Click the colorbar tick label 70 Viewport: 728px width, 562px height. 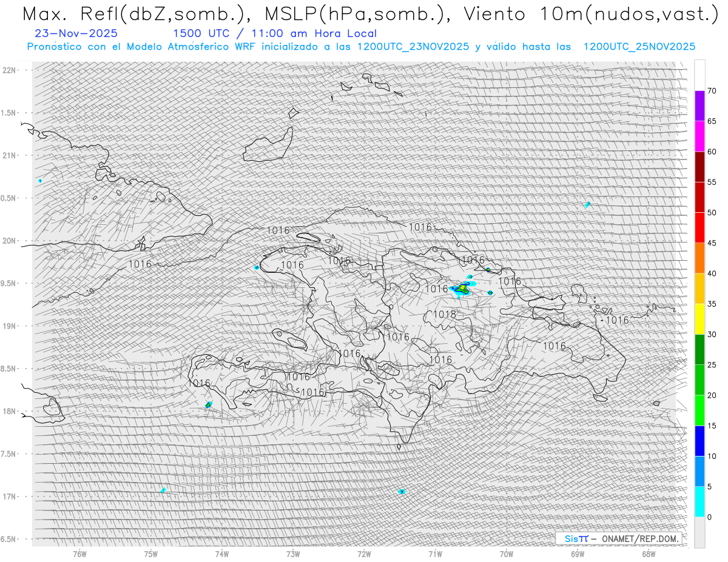click(712, 91)
